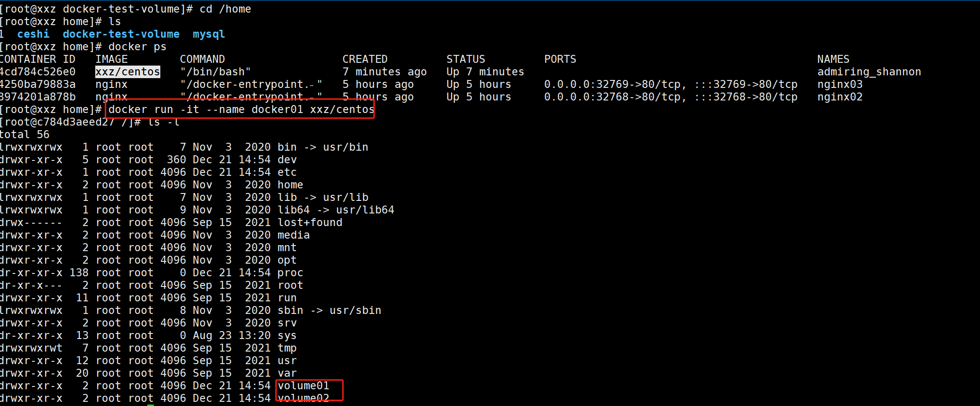Click the volume01 directory entry
This screenshot has height=406, width=980.
point(303,386)
